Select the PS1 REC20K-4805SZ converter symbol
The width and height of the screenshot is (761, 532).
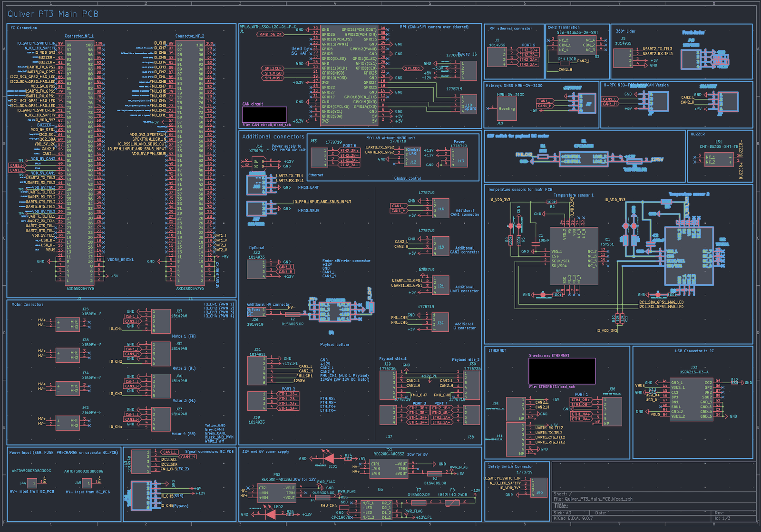(x=389, y=469)
